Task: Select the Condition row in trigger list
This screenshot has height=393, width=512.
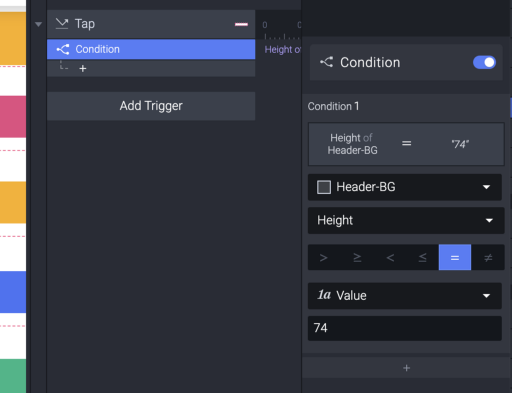Action: 151,49
